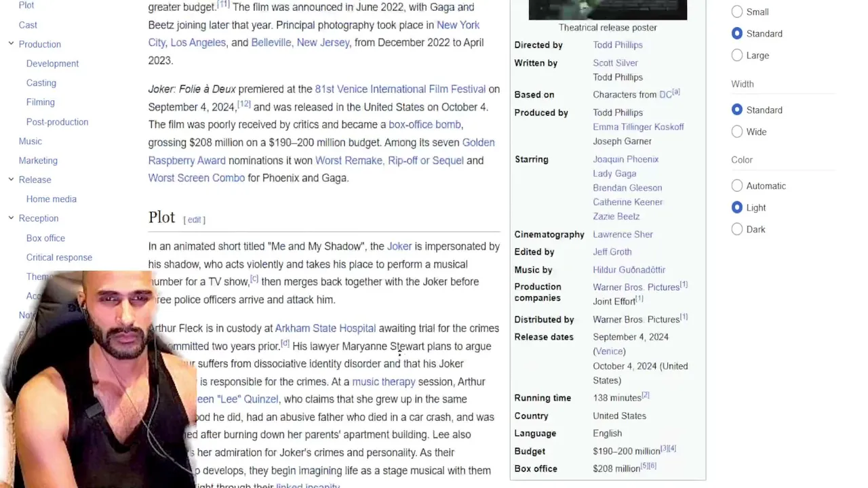Open the Lawrence Sher cinematographer link
The height and width of the screenshot is (488, 868).
pos(623,235)
